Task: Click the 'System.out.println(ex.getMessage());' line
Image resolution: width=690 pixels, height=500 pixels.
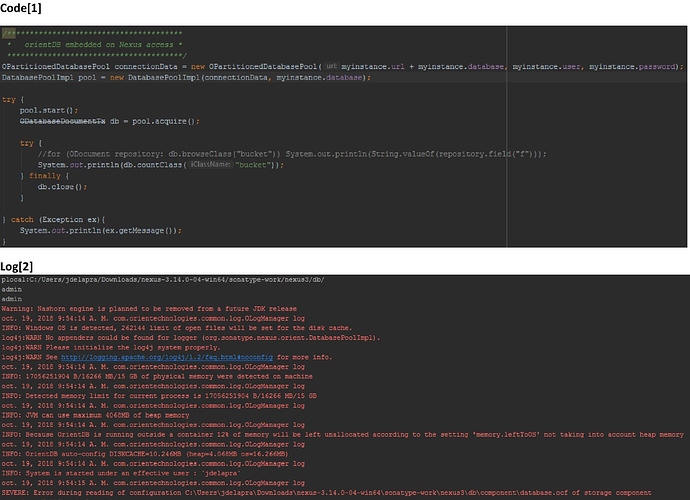Action: 100,231
